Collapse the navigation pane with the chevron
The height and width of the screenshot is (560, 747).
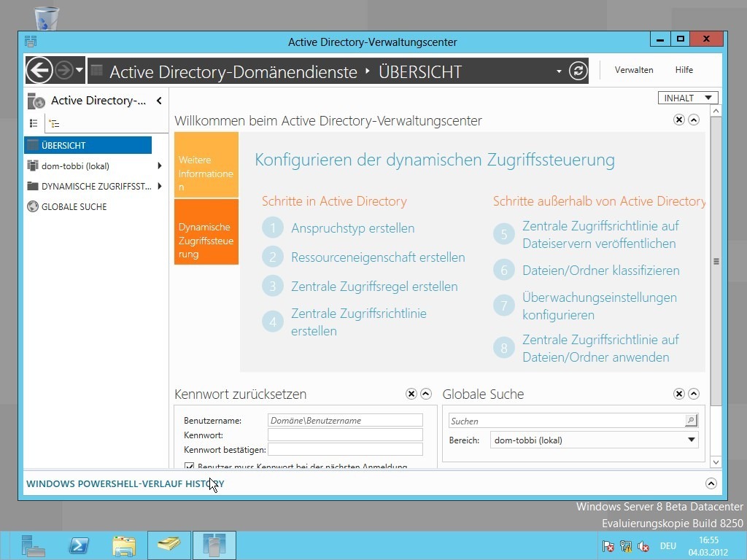tap(159, 101)
